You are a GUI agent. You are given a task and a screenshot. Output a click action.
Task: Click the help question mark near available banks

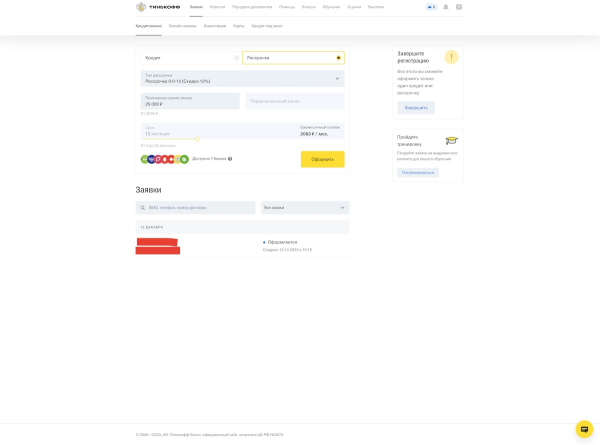point(230,159)
